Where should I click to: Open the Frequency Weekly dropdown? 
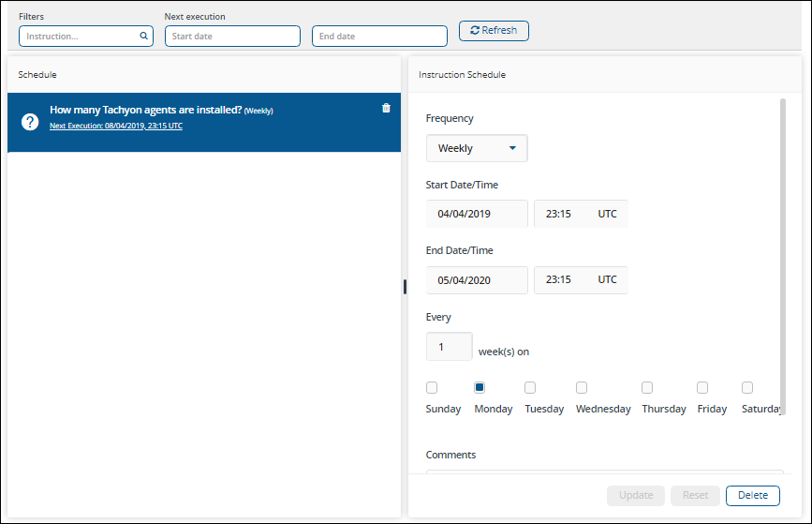pos(477,148)
